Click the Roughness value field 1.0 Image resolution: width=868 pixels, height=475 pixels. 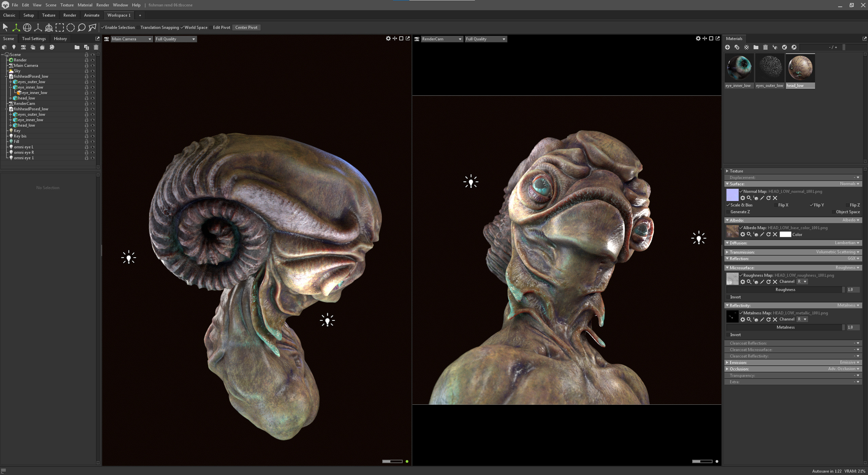click(853, 290)
